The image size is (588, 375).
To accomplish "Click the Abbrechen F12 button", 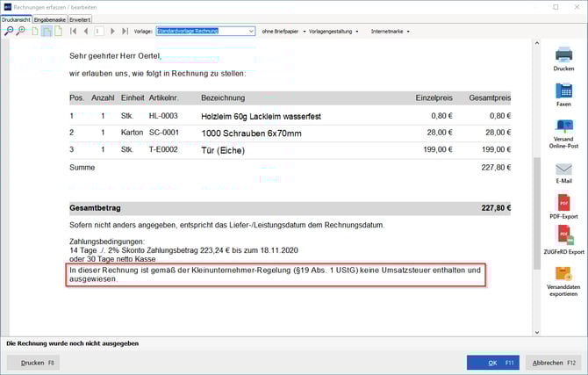I will click(x=554, y=363).
